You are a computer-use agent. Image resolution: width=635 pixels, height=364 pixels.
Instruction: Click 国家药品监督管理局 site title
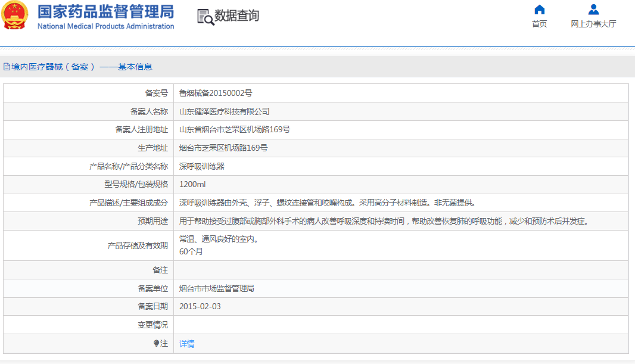point(105,12)
